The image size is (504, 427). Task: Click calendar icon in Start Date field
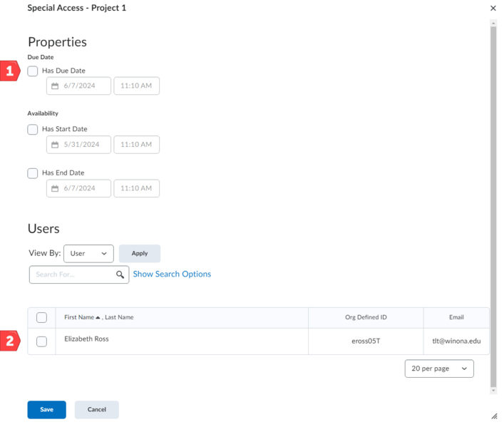[55, 145]
